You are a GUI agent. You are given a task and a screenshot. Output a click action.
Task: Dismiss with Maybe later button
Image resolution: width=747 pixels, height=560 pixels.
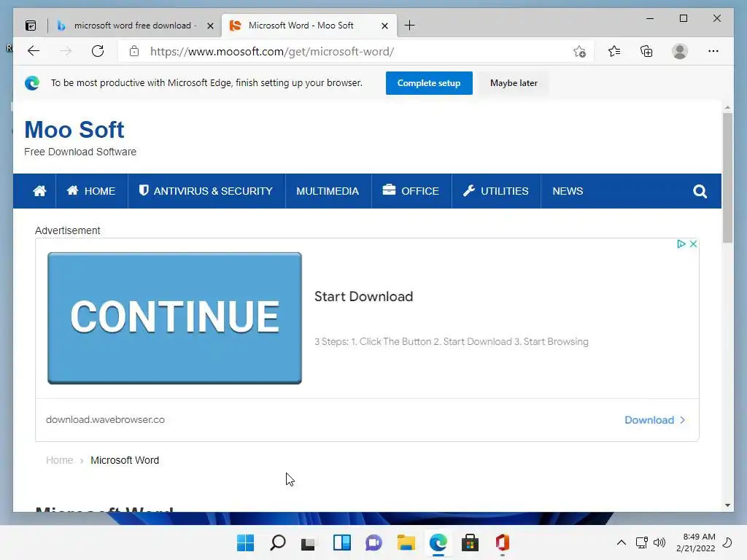pyautogui.click(x=514, y=83)
